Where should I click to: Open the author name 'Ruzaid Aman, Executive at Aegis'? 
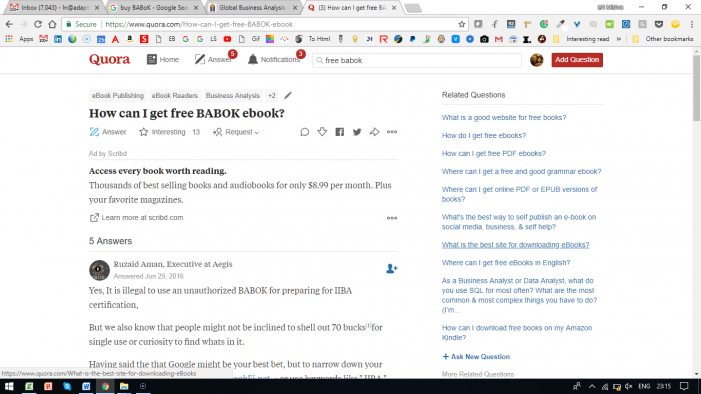[x=173, y=264]
